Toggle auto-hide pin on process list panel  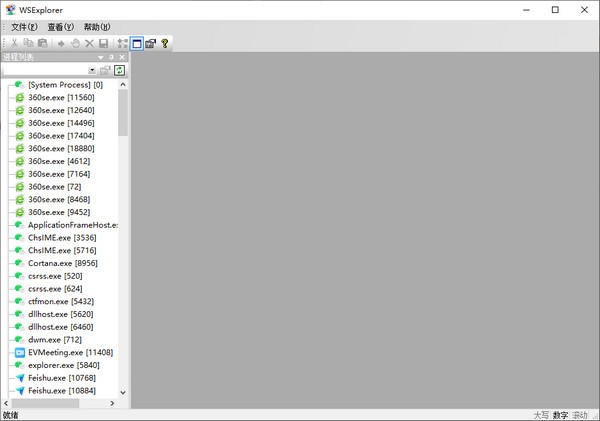(111, 58)
